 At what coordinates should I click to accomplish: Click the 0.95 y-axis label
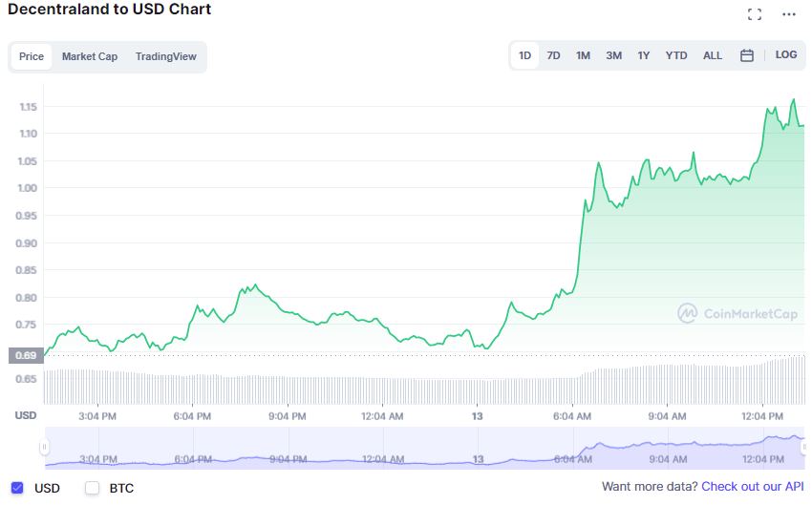point(27,215)
